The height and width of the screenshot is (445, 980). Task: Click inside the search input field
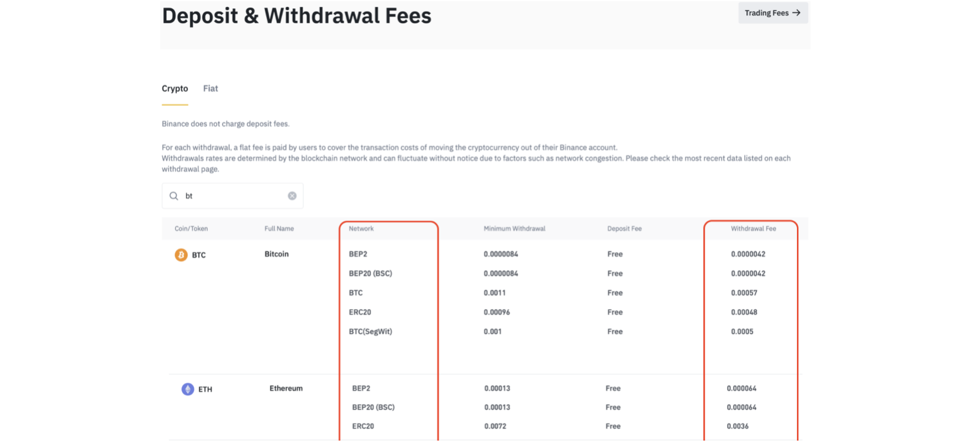point(232,195)
